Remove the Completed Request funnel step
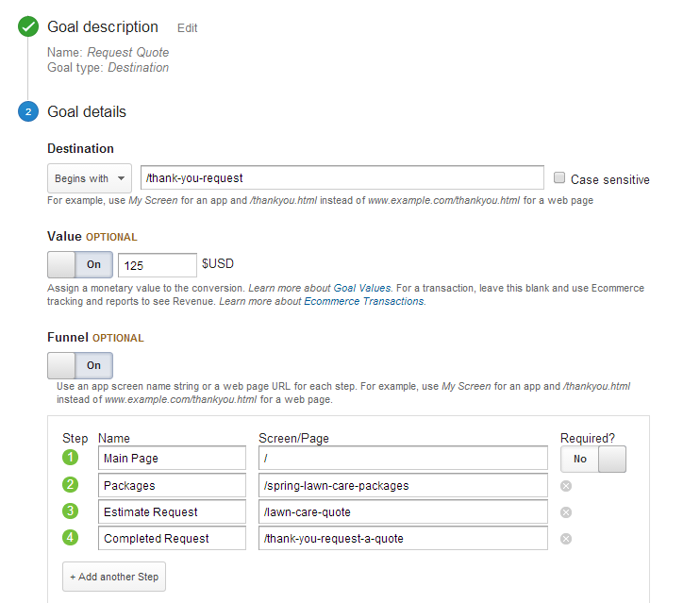The image size is (700, 603). click(x=566, y=539)
